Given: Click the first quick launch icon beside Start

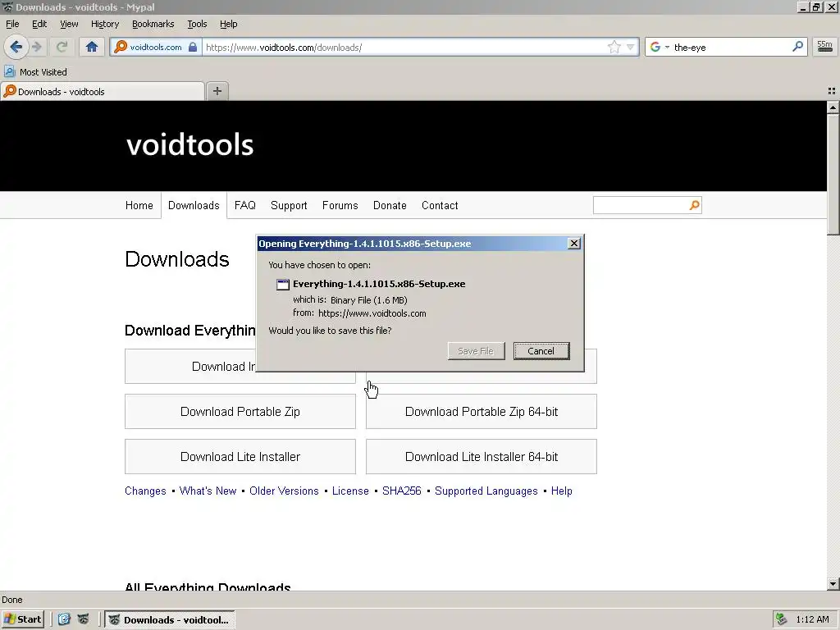Looking at the screenshot, I should (x=64, y=619).
